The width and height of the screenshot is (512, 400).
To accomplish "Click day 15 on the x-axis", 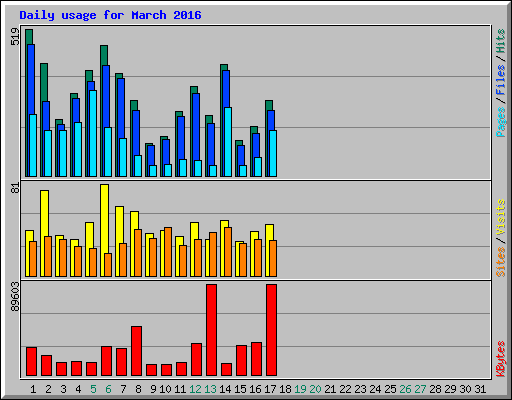I will coord(240,389).
